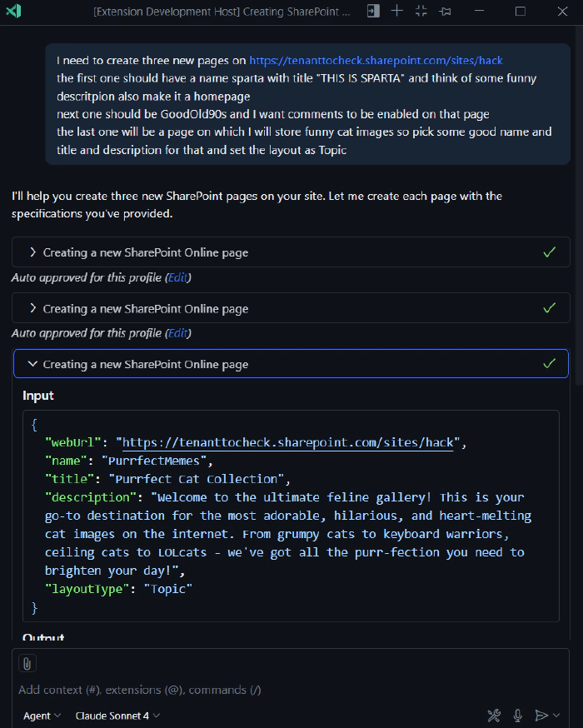
Task: Open the Claude Sonnet 4 model picker
Action: [x=117, y=716]
